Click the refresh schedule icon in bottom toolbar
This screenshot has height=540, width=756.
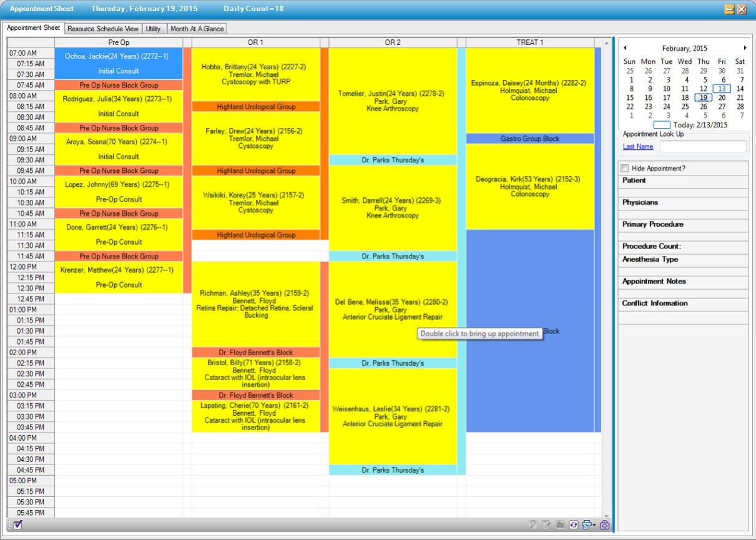coord(573,525)
